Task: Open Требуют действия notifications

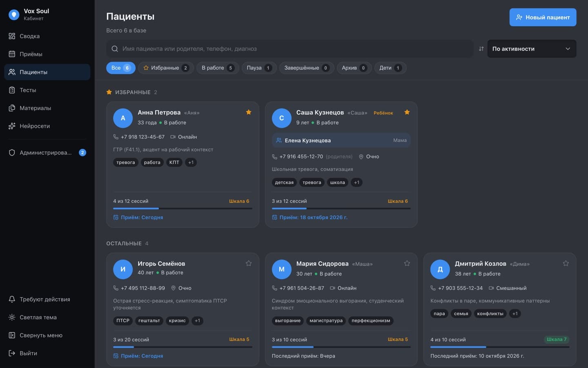Action: (x=47, y=299)
